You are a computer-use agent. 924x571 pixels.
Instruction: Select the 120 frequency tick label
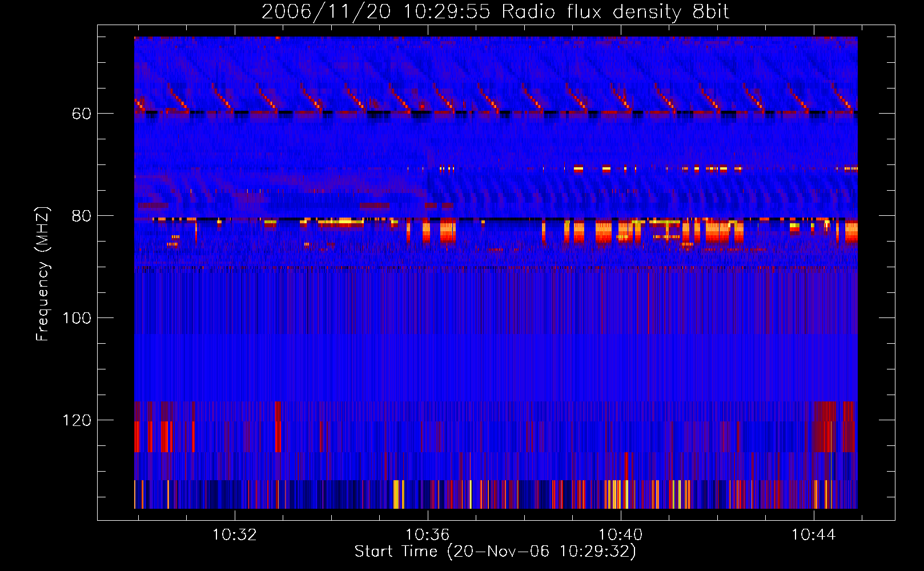pyautogui.click(x=77, y=420)
